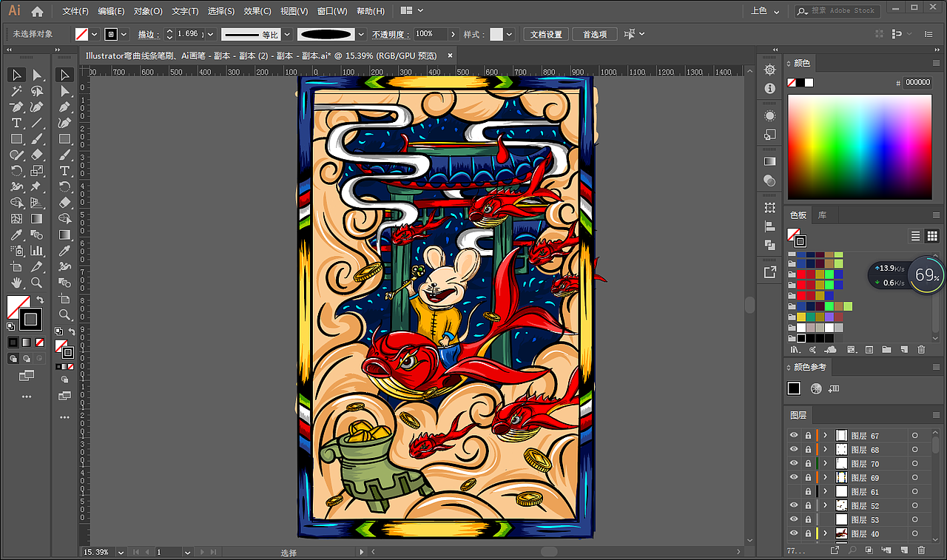Select the Puppet Warp pin tool
Screen dimensions: 947x560
coord(36,186)
